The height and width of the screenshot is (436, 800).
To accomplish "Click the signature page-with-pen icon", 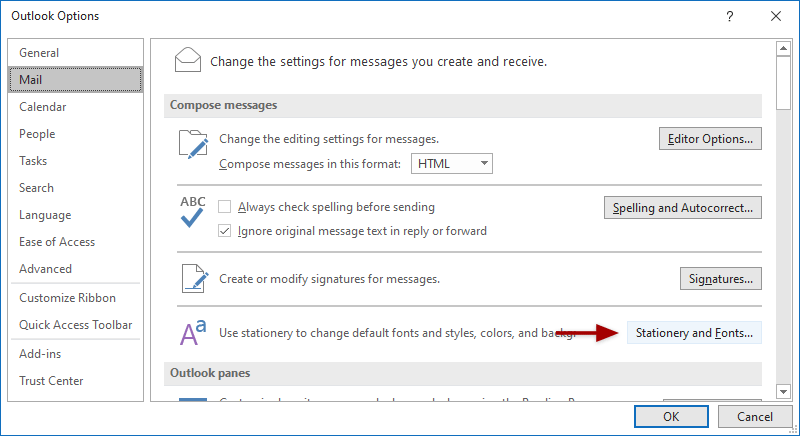I will pos(192,278).
